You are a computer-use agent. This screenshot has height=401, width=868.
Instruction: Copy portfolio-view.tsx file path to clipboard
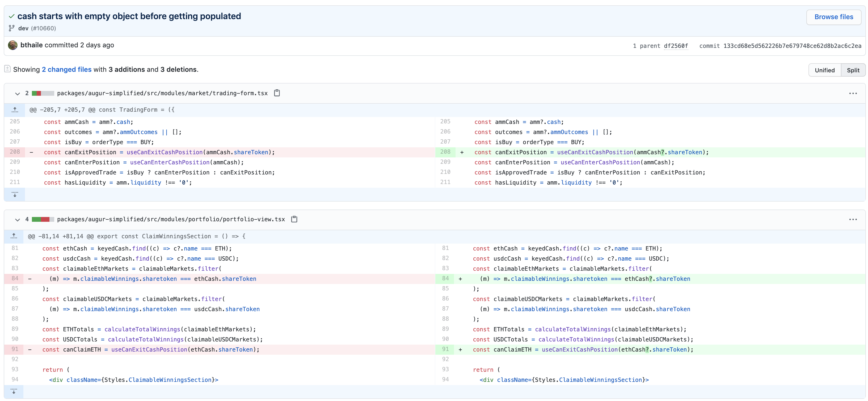294,219
